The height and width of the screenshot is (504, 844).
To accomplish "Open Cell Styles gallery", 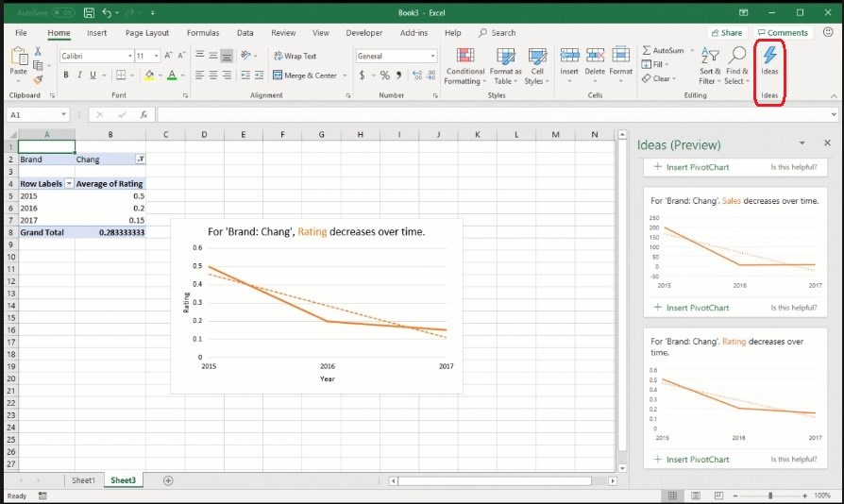I will (x=536, y=66).
